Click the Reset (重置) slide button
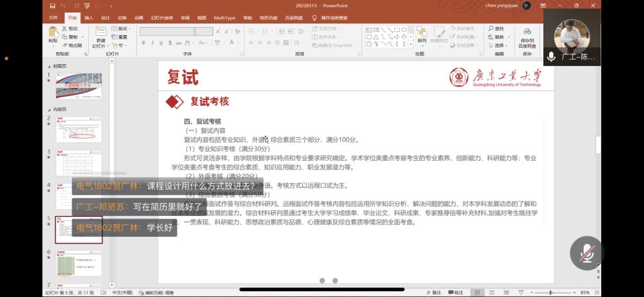 click(122, 37)
